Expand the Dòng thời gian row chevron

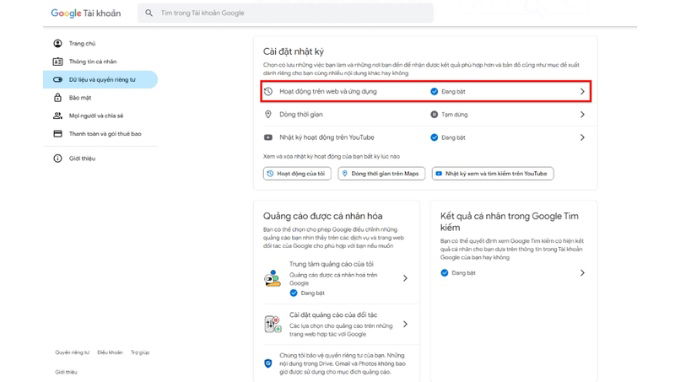click(582, 114)
